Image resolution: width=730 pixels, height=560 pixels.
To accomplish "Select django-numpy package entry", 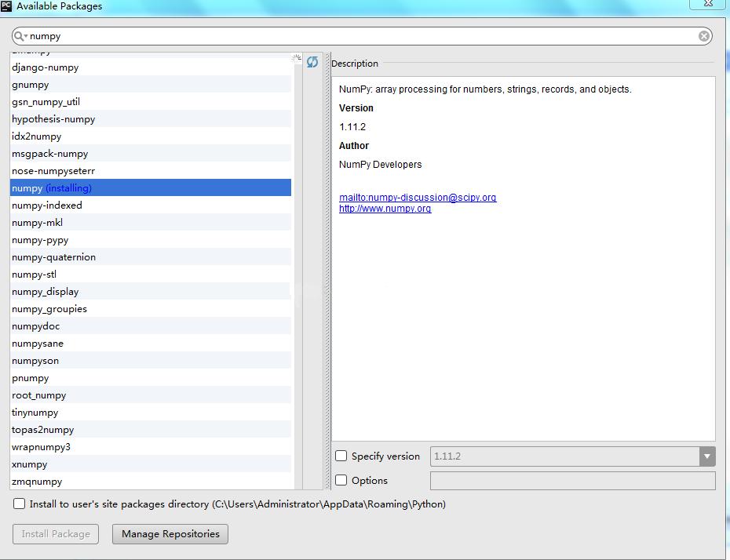I will [x=45, y=67].
